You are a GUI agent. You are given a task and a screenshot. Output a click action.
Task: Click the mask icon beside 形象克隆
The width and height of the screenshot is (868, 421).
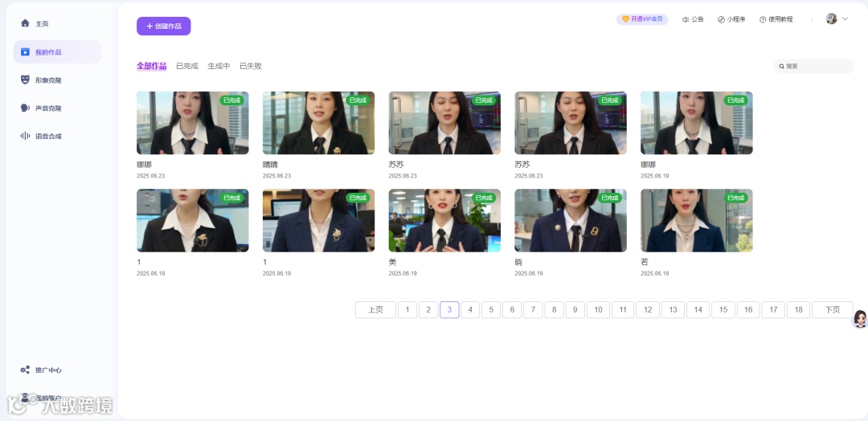point(25,80)
